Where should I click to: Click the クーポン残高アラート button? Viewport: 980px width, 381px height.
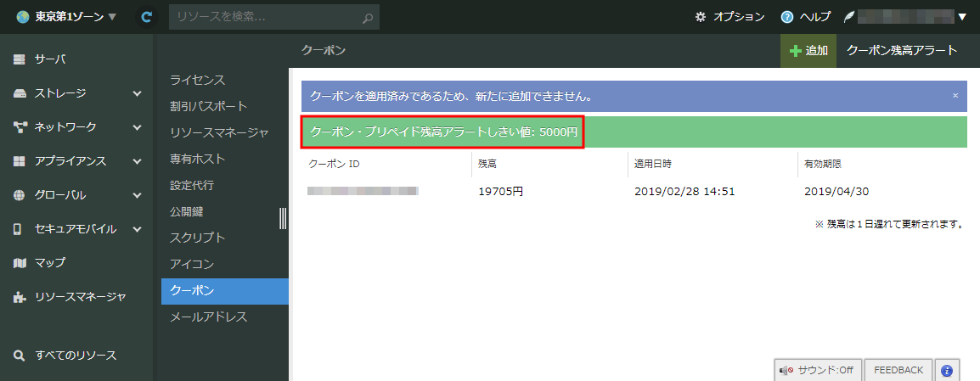point(902,51)
